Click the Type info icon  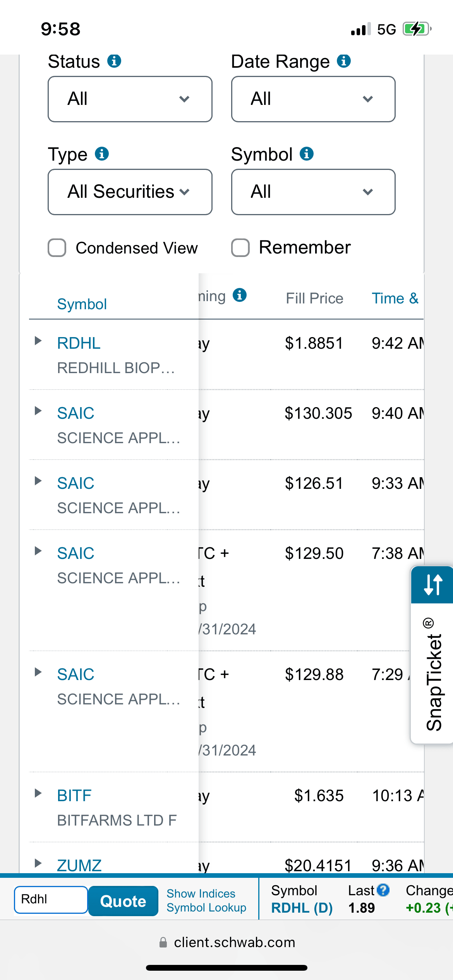click(x=102, y=154)
